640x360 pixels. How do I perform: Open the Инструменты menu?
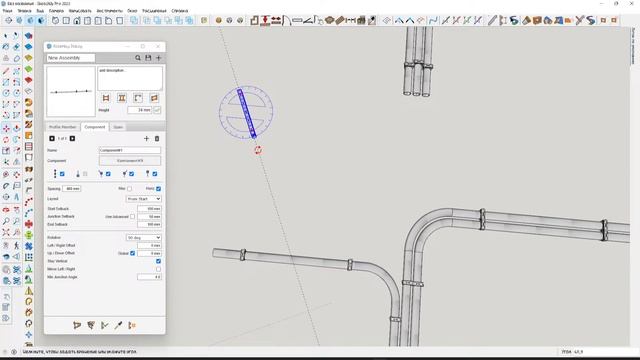coord(109,11)
